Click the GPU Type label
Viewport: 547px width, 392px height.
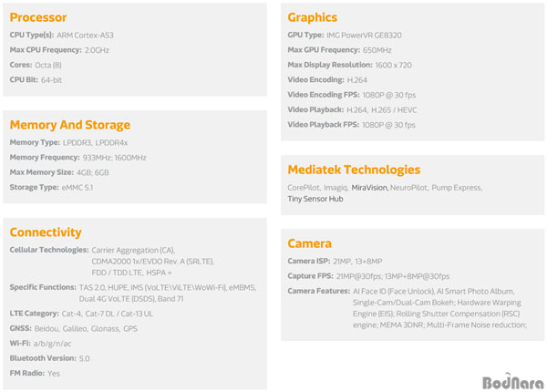pyautogui.click(x=305, y=36)
